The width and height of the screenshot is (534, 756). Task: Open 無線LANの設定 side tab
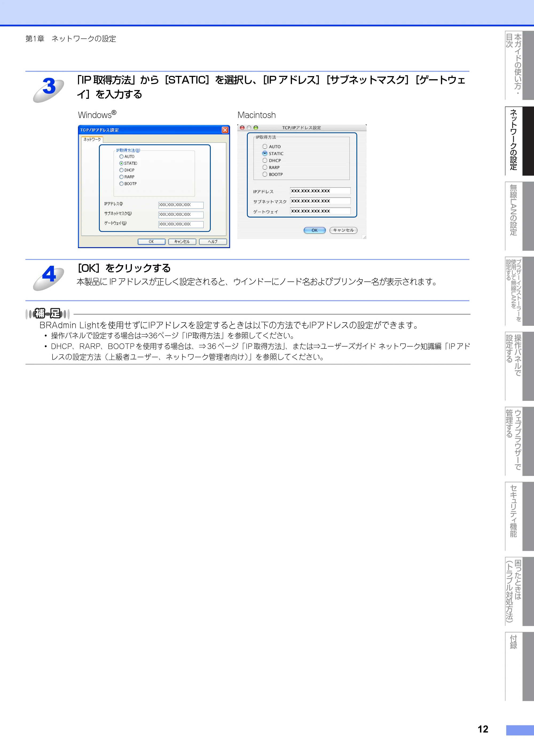coord(519,216)
